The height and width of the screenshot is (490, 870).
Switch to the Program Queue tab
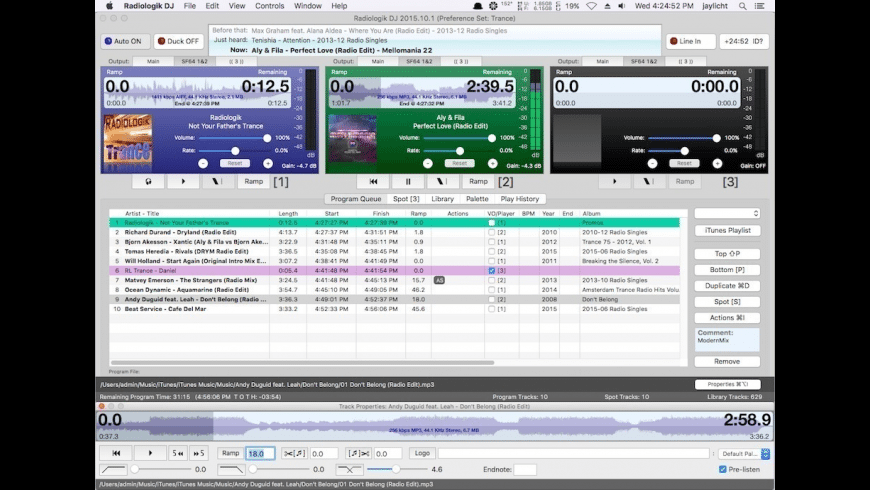tap(356, 199)
